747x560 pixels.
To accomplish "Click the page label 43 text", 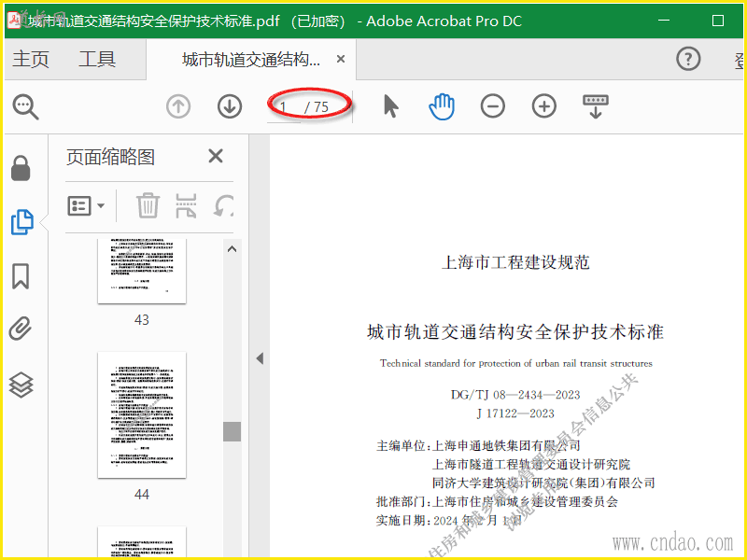I will pos(142,319).
